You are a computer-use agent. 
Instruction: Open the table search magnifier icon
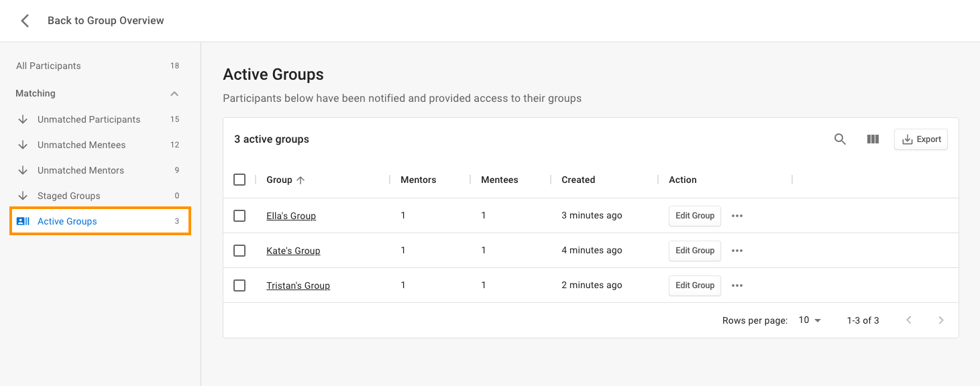(840, 139)
